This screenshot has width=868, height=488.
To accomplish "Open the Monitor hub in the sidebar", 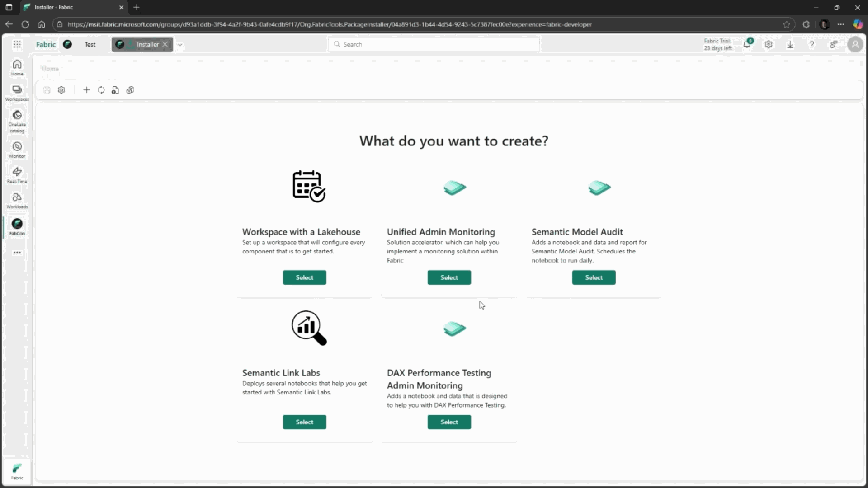I will pyautogui.click(x=17, y=150).
